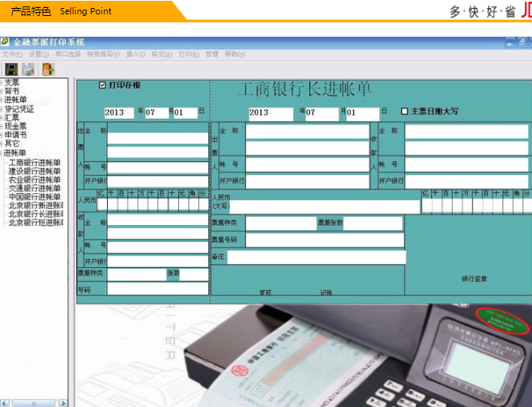Click the tree panel scrollbar right arrow
The image size is (532, 407).
(63, 403)
